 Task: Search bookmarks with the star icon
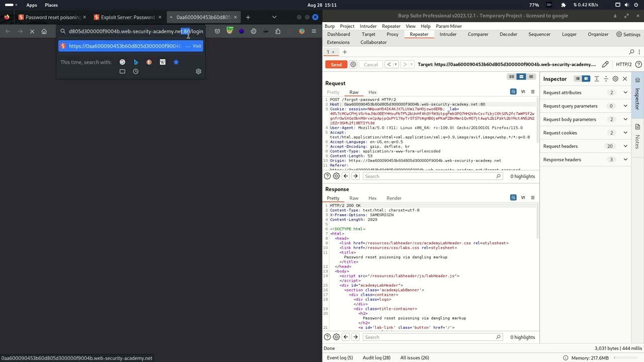tap(176, 62)
